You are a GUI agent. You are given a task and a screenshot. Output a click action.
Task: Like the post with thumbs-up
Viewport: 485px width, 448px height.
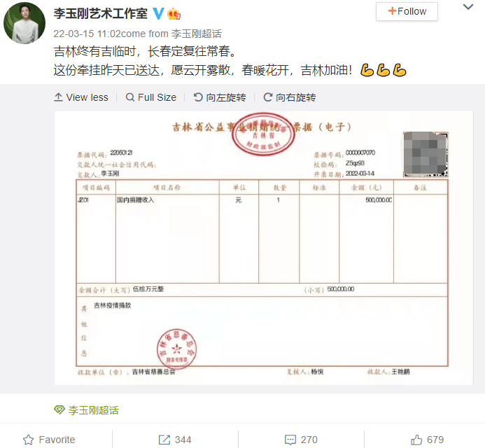427,440
